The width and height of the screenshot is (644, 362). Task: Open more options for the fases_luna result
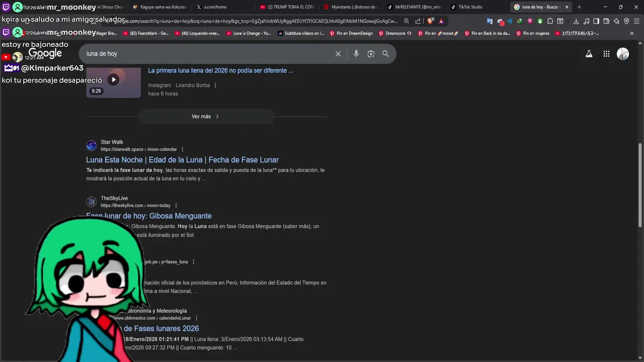(x=193, y=262)
